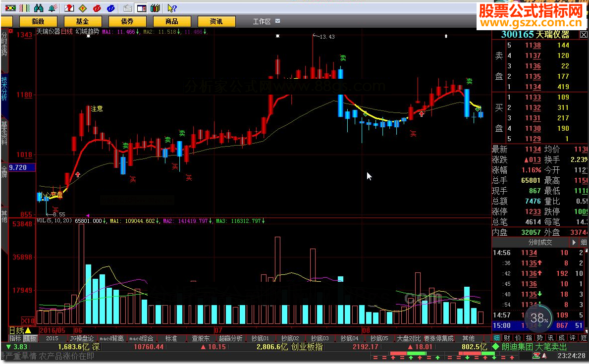The image size is (589, 364).
Task: Select the macd背离 template tab
Action: 111,338
